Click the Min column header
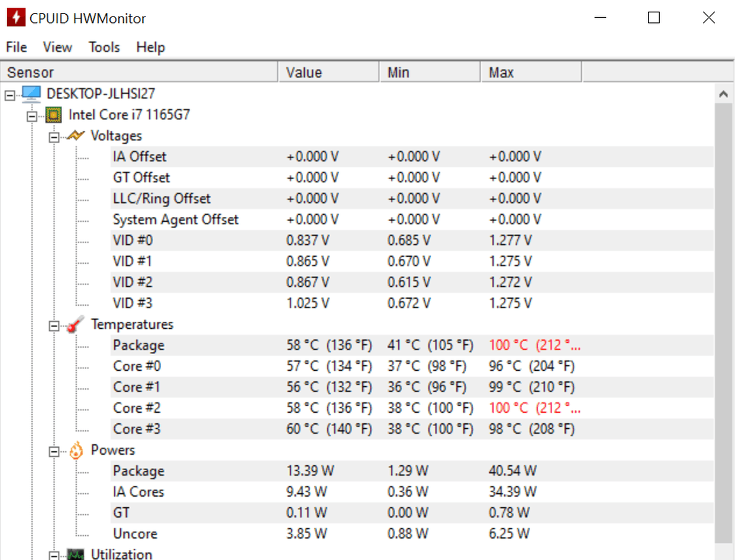This screenshot has height=560, width=735. click(x=430, y=72)
